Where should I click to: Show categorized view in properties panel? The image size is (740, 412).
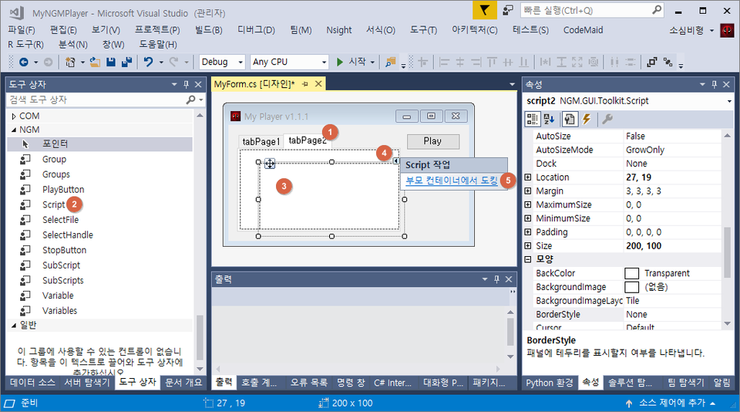pos(532,119)
